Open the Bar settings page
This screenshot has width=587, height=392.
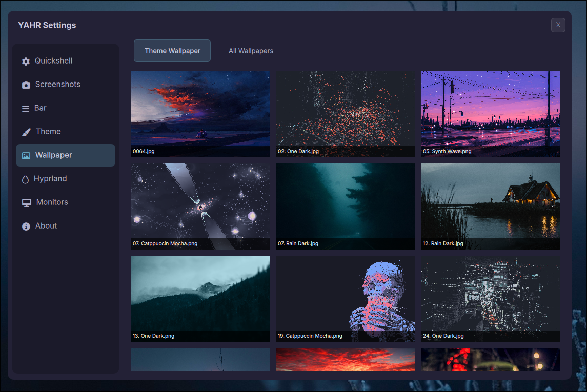click(66, 108)
